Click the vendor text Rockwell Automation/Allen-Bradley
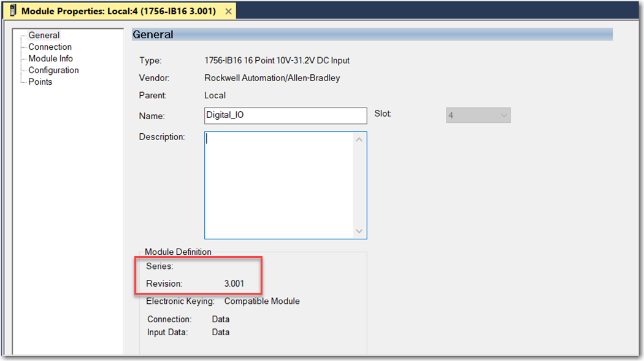Screen dimensions: 644x361 [x=272, y=78]
